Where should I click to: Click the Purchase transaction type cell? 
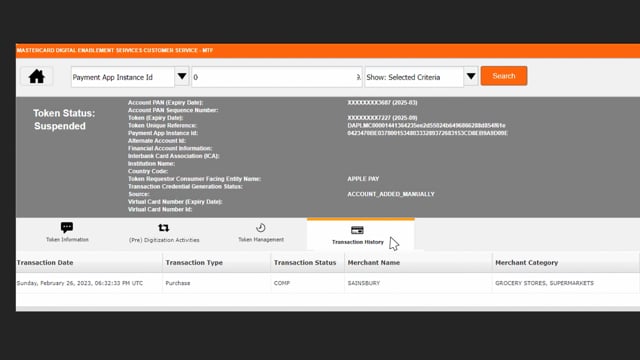tap(216, 283)
